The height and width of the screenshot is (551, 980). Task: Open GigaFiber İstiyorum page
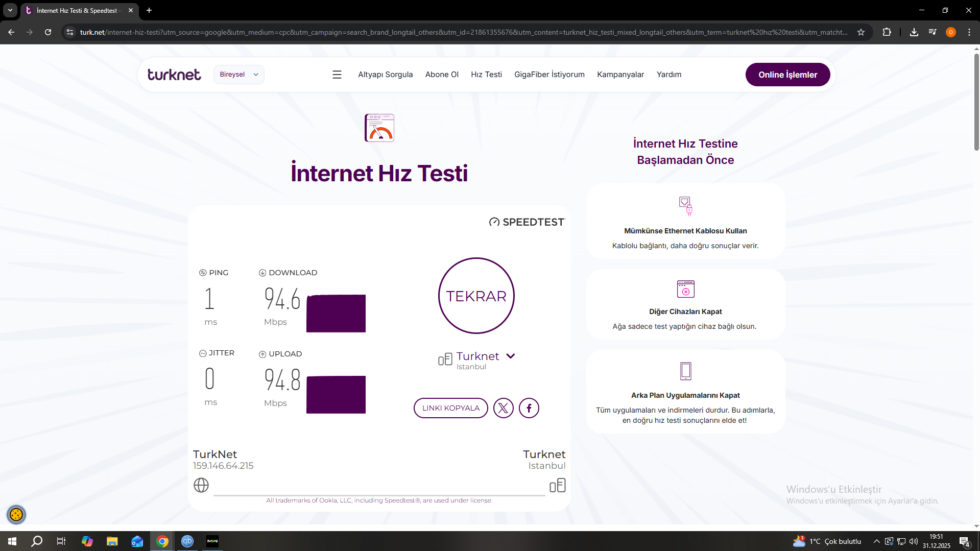tap(549, 75)
